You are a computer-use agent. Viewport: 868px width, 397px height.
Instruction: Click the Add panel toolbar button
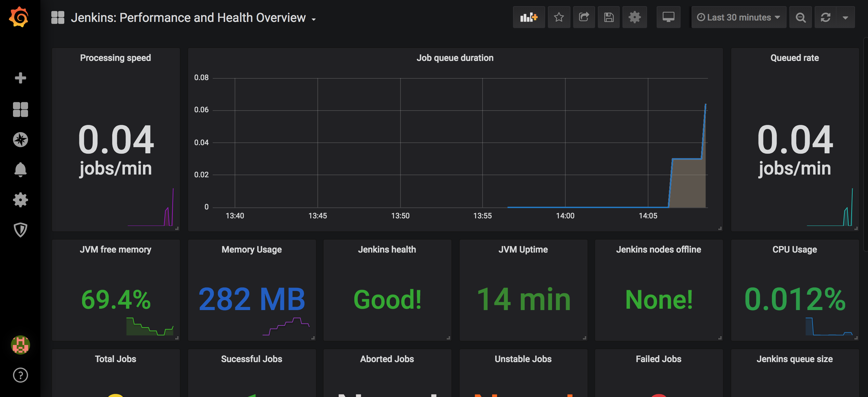click(x=529, y=17)
